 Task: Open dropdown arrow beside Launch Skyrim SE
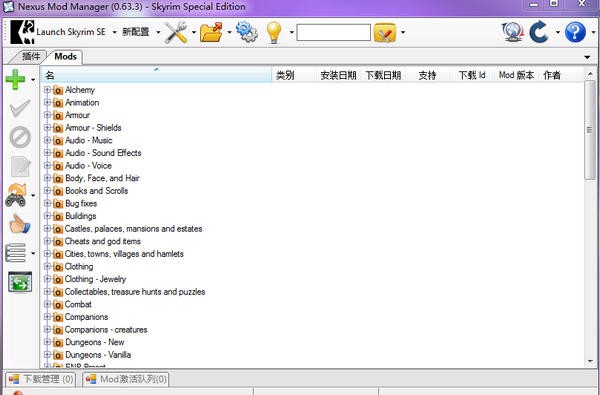point(114,32)
